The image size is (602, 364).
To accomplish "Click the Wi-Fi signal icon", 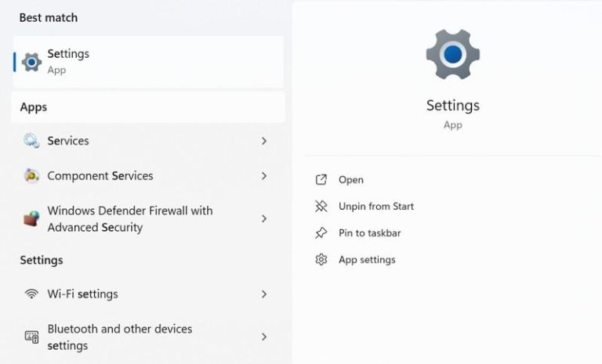I will (x=31, y=294).
